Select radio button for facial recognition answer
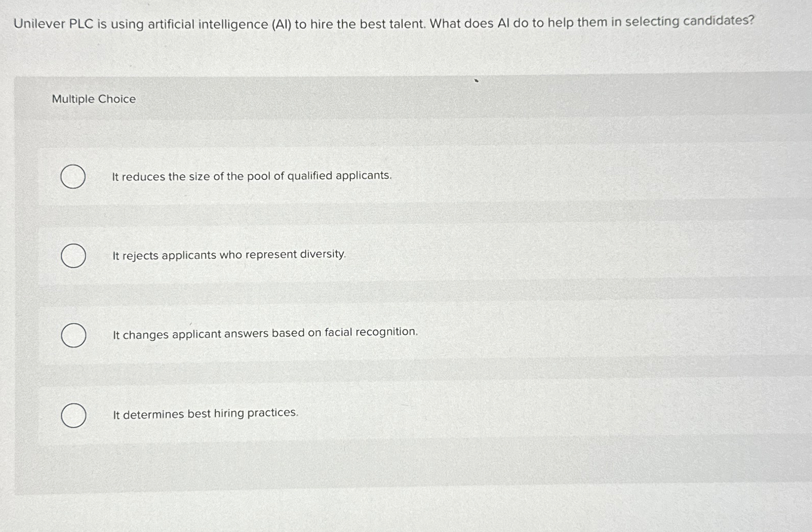The image size is (812, 532). (73, 335)
